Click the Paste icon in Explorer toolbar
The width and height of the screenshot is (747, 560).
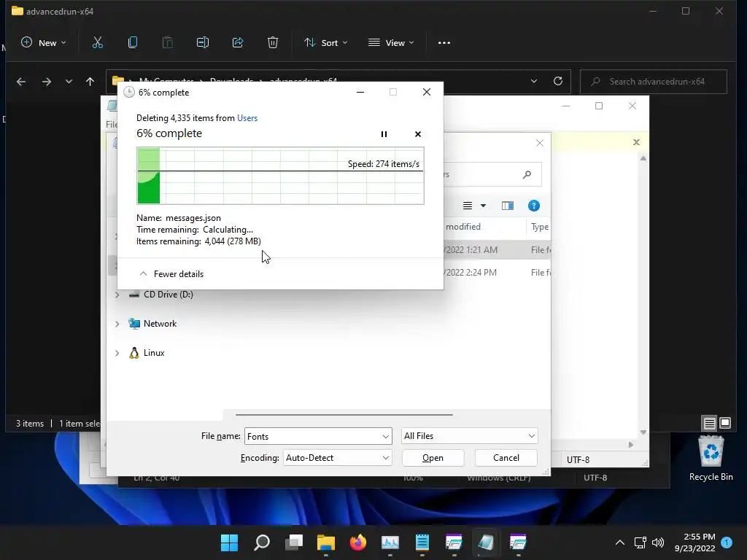[167, 42]
